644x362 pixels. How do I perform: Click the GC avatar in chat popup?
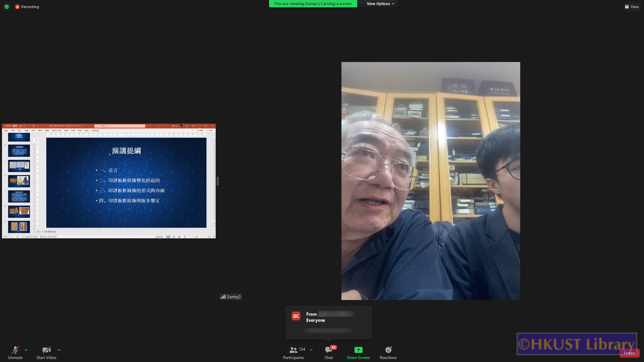[x=296, y=316]
